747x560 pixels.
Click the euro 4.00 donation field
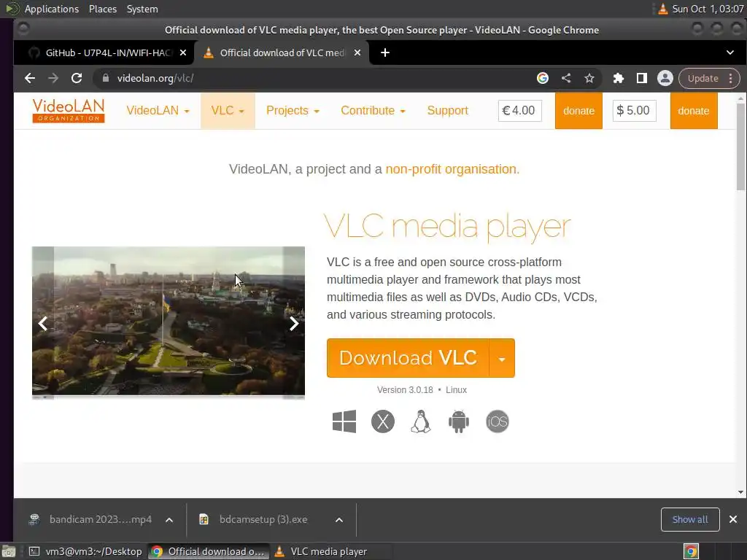click(x=519, y=111)
